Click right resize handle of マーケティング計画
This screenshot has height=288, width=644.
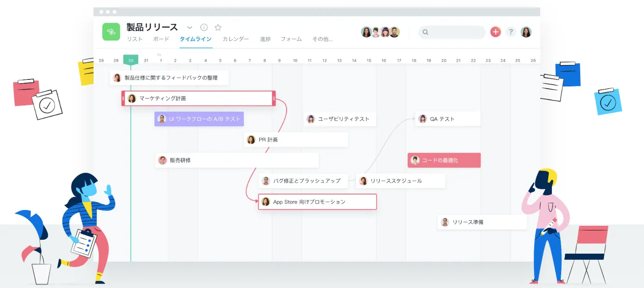pyautogui.click(x=274, y=98)
